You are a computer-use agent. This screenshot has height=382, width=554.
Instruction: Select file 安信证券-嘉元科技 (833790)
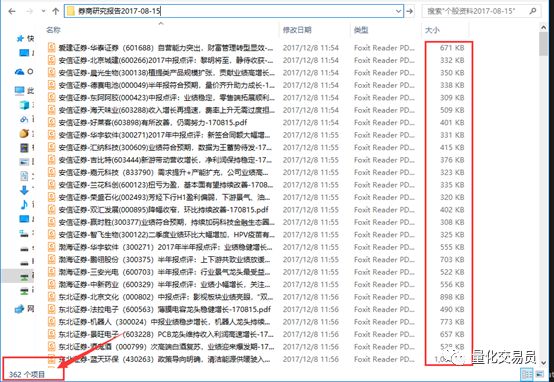(x=165, y=172)
